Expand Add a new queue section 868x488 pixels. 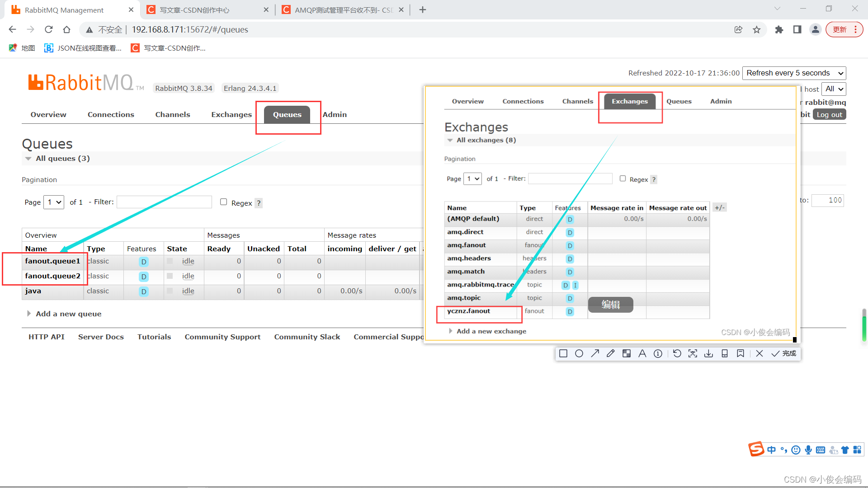point(68,314)
